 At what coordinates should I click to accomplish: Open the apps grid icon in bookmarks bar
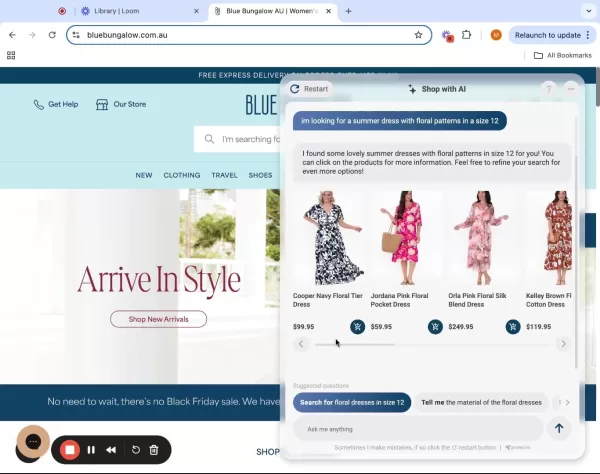pos(11,55)
